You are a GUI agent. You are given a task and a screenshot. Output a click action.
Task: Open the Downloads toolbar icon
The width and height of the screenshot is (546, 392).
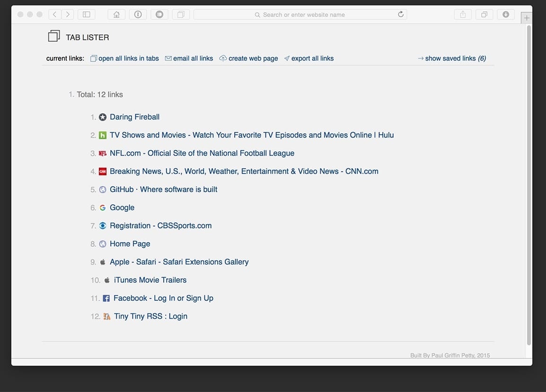pyautogui.click(x=506, y=14)
